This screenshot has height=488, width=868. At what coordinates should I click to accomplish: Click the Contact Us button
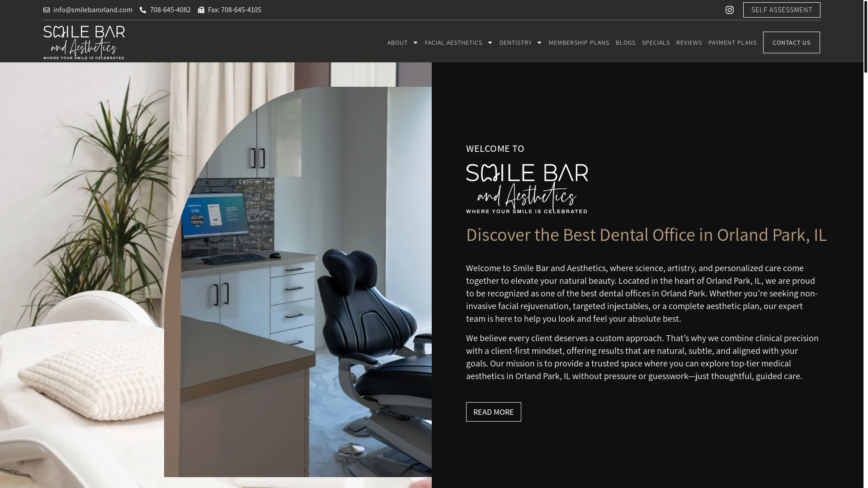792,42
